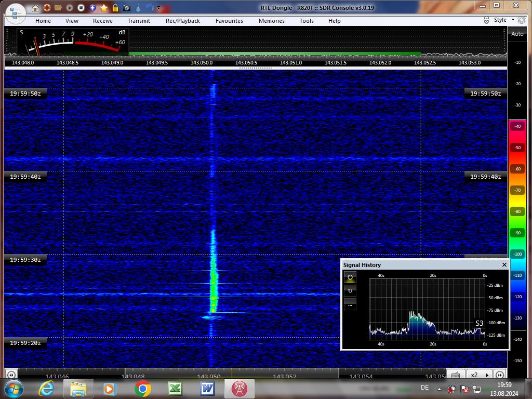Click frequency label 143.050.0 on the scale
This screenshot has height=399, width=532.
[202, 63]
